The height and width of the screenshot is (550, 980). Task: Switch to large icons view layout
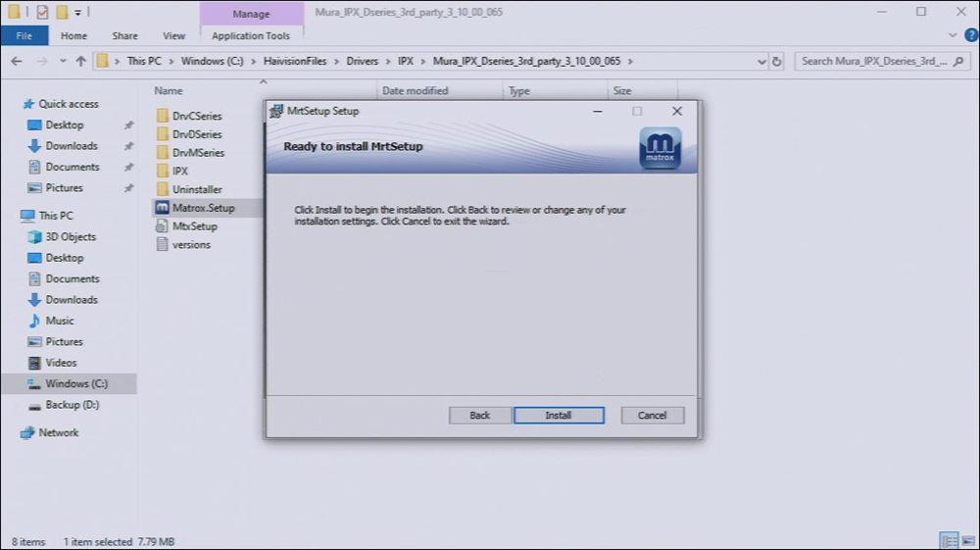click(966, 541)
